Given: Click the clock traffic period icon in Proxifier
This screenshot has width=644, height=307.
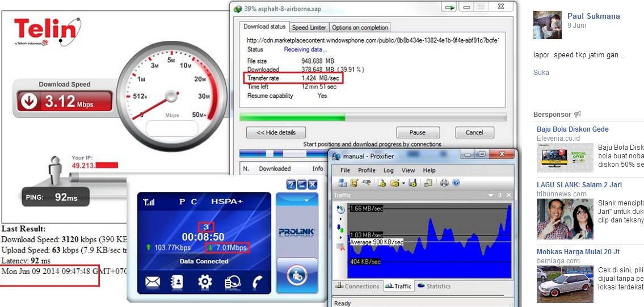Looking at the screenshot, I should coord(341,209).
